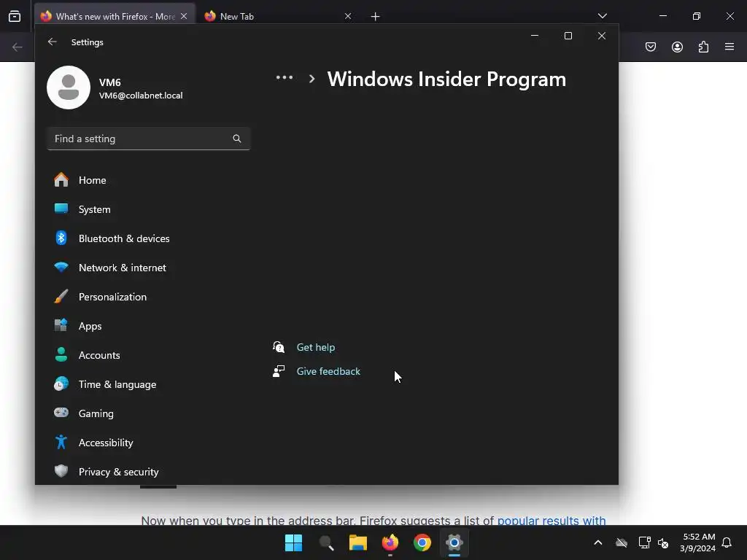Open Personalization settings
This screenshot has height=560, width=747.
(149, 297)
